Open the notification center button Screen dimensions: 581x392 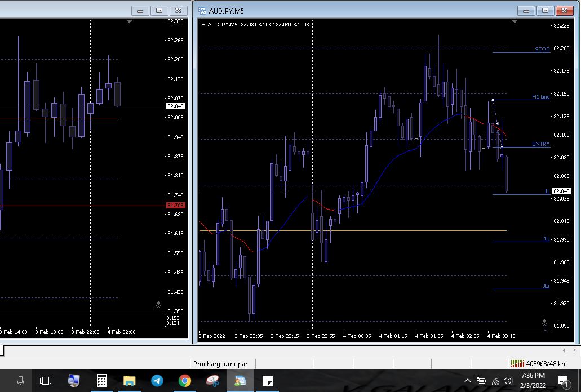click(x=562, y=381)
